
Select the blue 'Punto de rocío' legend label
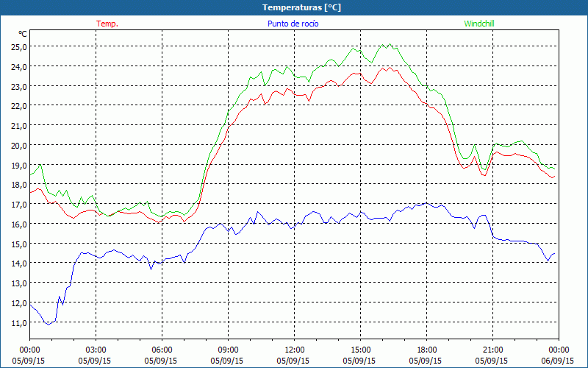pos(293,24)
